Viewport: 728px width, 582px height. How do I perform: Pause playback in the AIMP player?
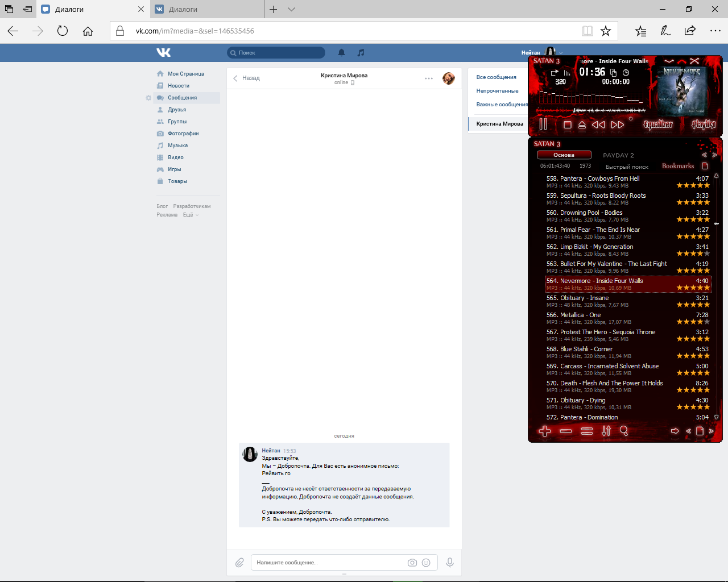click(543, 124)
